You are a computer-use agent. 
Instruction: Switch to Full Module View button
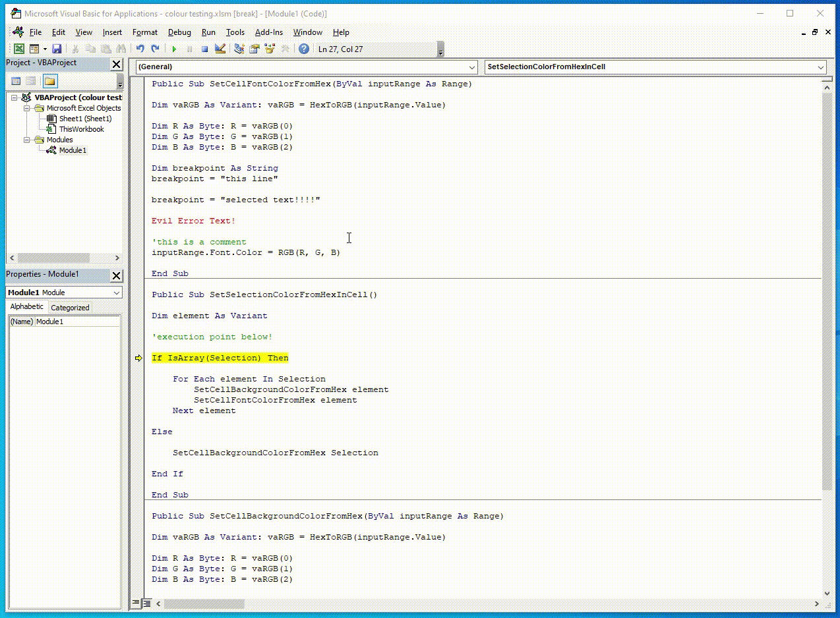tap(147, 603)
